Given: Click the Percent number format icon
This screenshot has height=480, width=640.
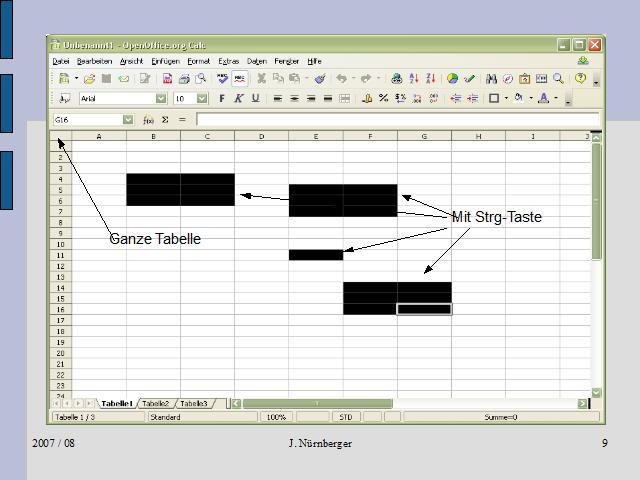Looking at the screenshot, I should tap(383, 99).
